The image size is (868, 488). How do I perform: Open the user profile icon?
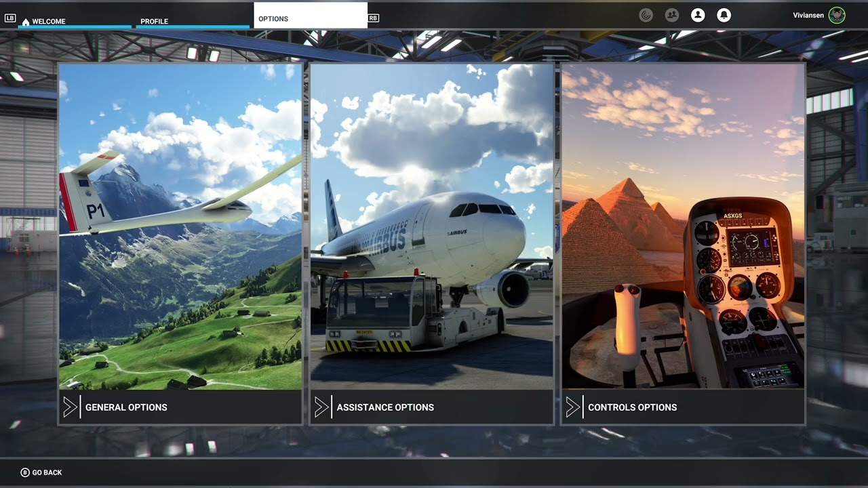698,15
